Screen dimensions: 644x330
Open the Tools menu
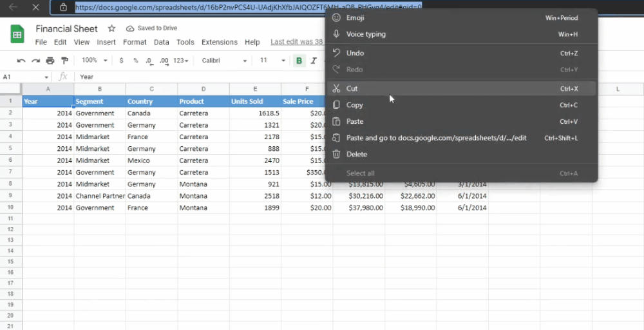click(185, 43)
